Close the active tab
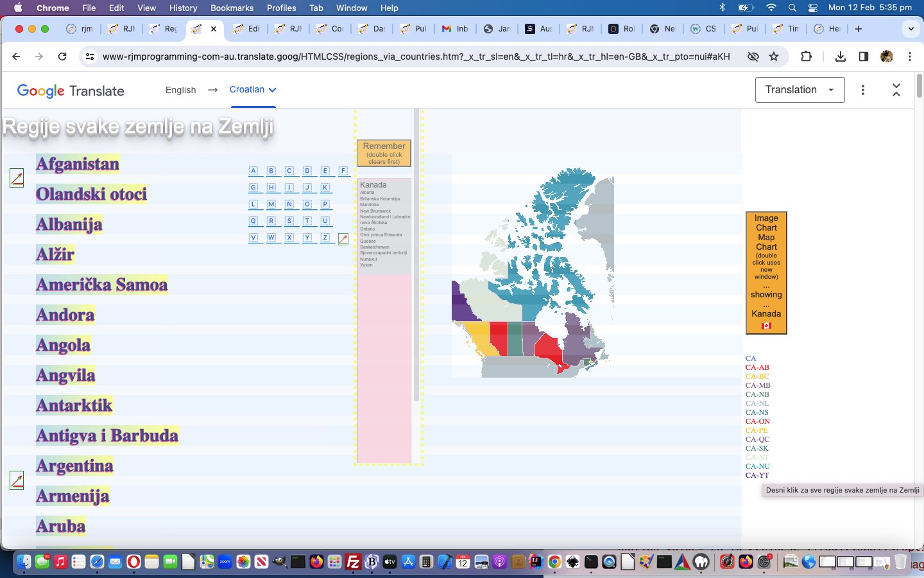Image resolution: width=924 pixels, height=578 pixels. [214, 29]
